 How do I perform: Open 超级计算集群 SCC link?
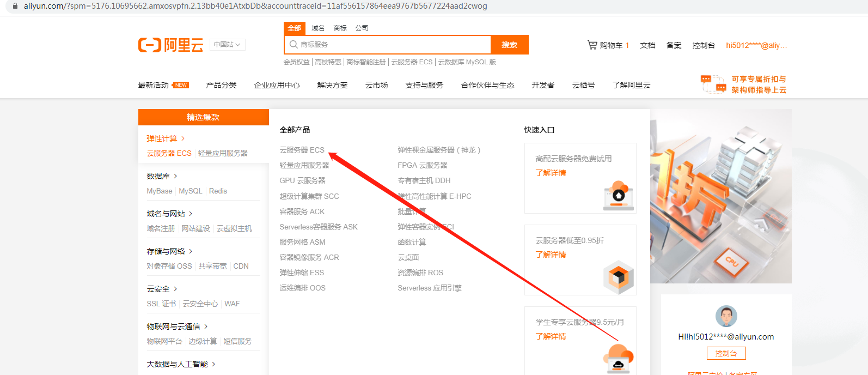pyautogui.click(x=309, y=196)
